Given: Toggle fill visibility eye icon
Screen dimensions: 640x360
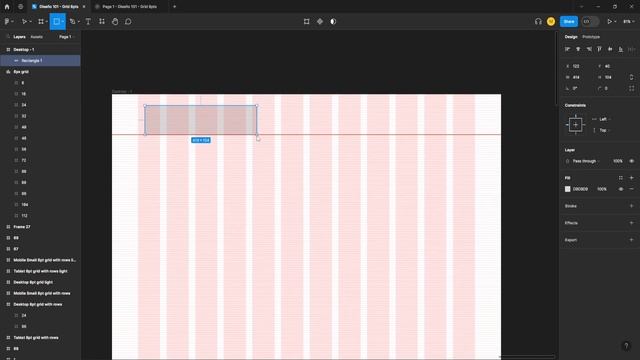Looking at the screenshot, I should [x=620, y=189].
